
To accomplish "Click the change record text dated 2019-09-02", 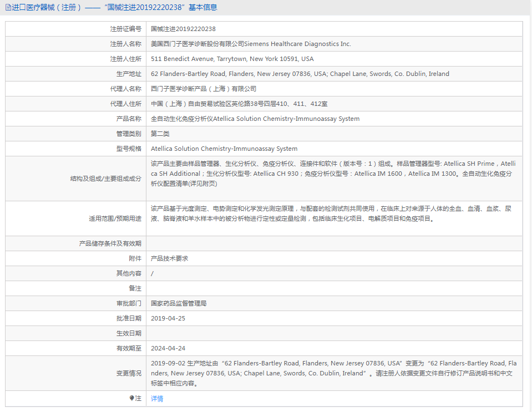I will coord(334,373).
